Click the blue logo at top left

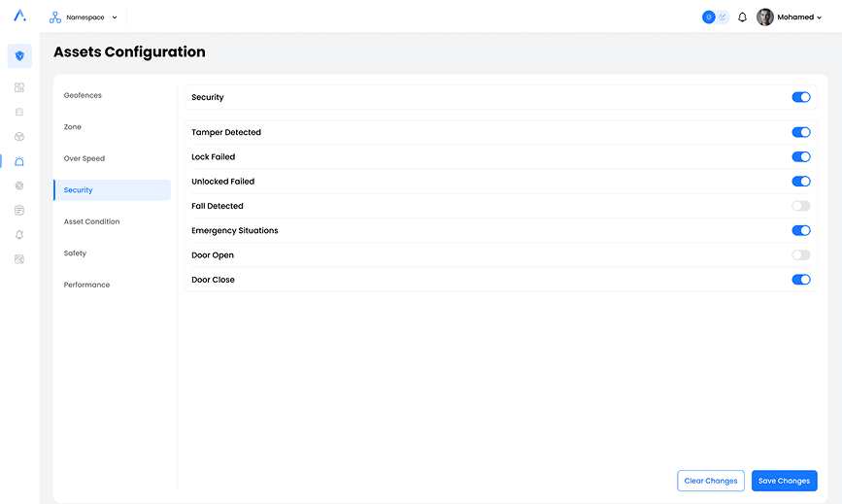(x=19, y=17)
